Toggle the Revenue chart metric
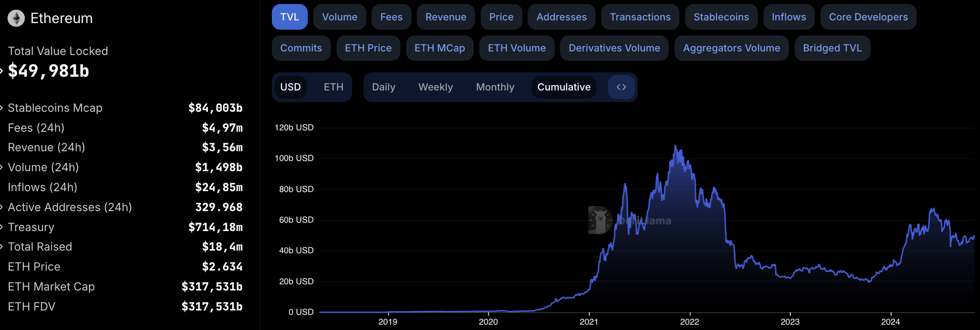Screen dimensions: 980x330 pyautogui.click(x=446, y=17)
